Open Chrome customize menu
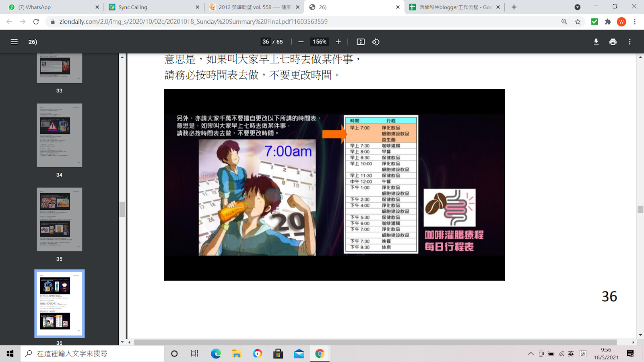Image resolution: width=644 pixels, height=362 pixels. click(635, 22)
